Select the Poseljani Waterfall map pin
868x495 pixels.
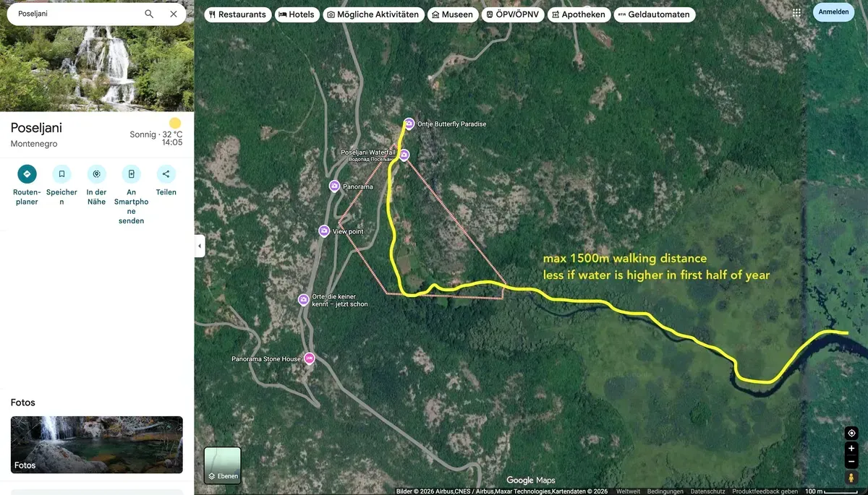coord(404,155)
